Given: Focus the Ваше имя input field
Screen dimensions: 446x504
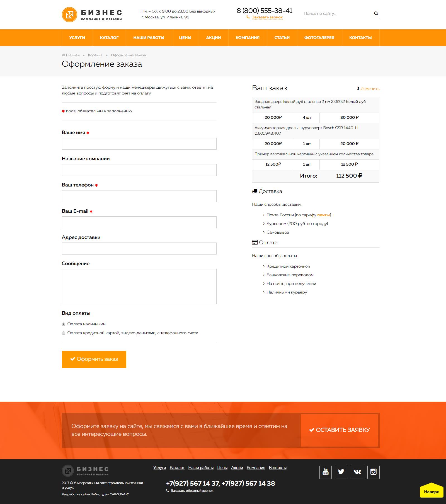Looking at the screenshot, I should (139, 144).
